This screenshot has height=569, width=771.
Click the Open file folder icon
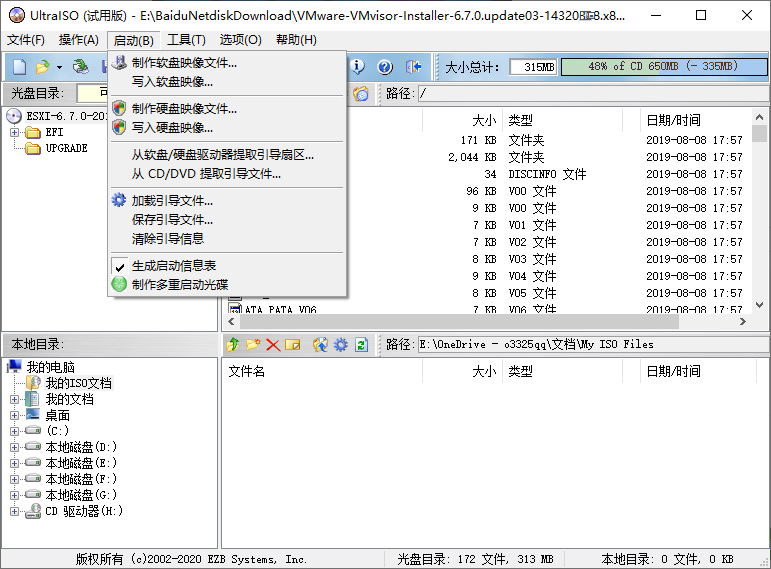[x=43, y=66]
